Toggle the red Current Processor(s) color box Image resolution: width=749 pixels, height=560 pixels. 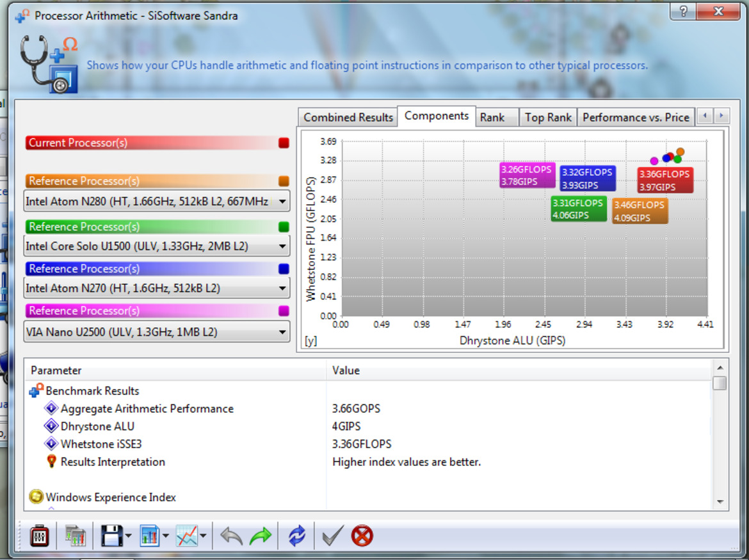point(284,143)
